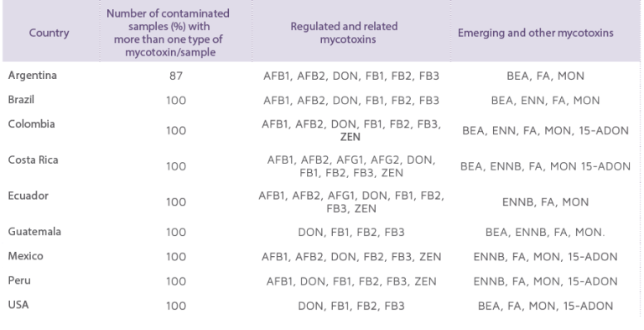
Task: Select the Mexico country cell
Action: (x=25, y=256)
